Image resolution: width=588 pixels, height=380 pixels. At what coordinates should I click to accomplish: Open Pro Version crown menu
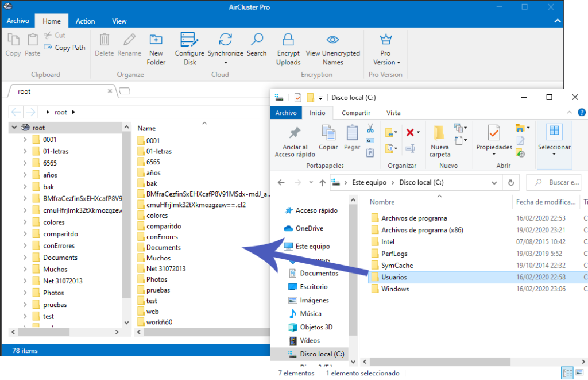point(386,49)
